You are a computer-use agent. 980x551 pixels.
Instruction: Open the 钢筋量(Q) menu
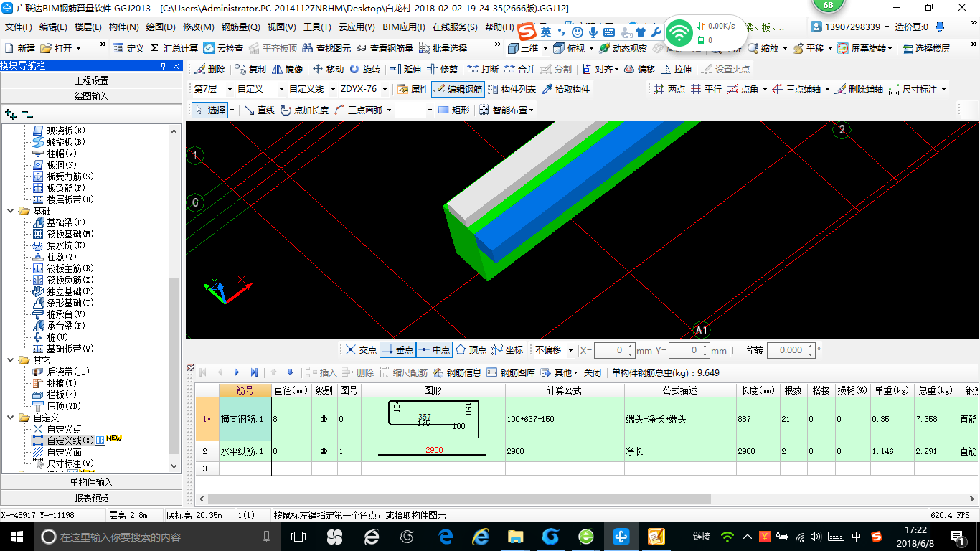click(x=241, y=27)
